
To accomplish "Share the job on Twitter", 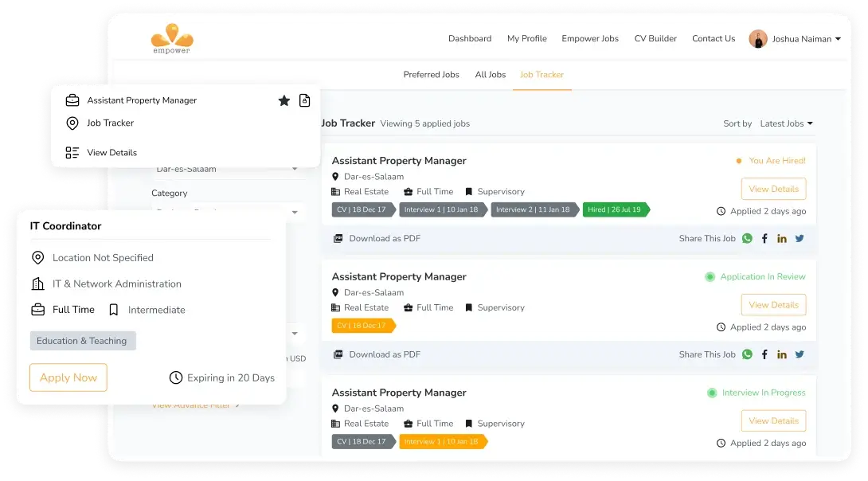I will tap(799, 238).
